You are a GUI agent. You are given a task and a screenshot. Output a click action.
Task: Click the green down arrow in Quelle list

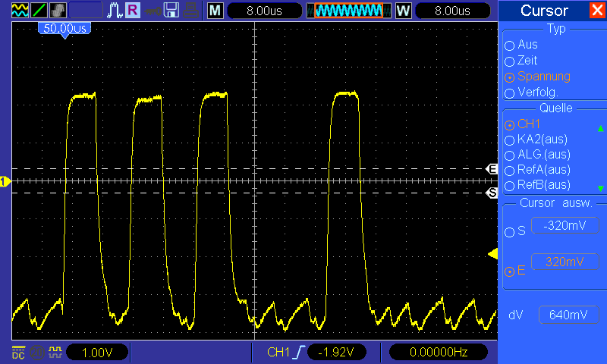(600, 188)
